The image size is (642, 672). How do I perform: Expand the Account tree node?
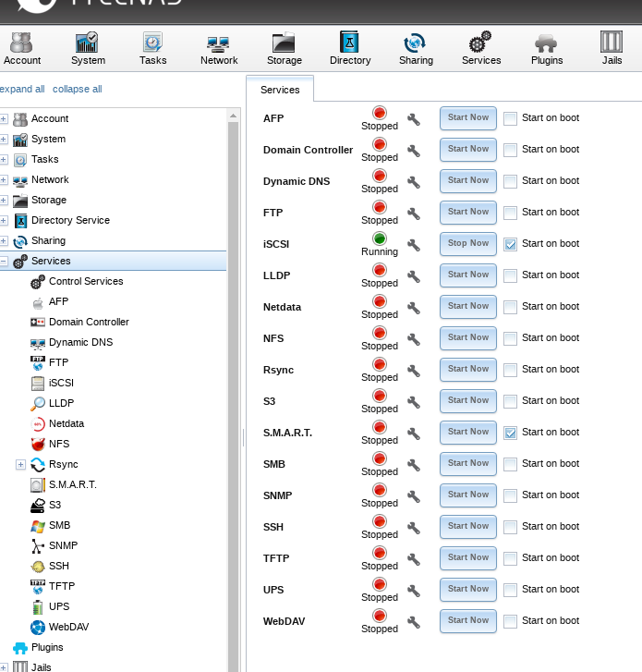tap(4, 118)
